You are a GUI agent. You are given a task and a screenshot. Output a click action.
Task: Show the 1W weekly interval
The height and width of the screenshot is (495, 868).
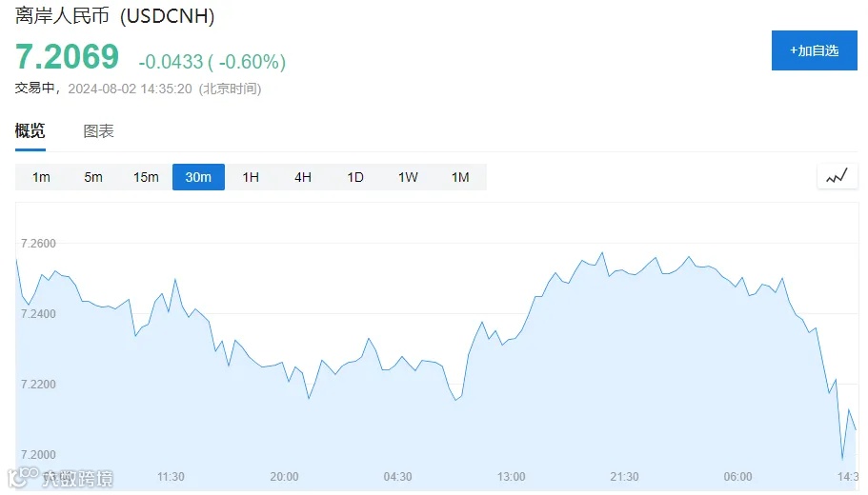click(408, 177)
